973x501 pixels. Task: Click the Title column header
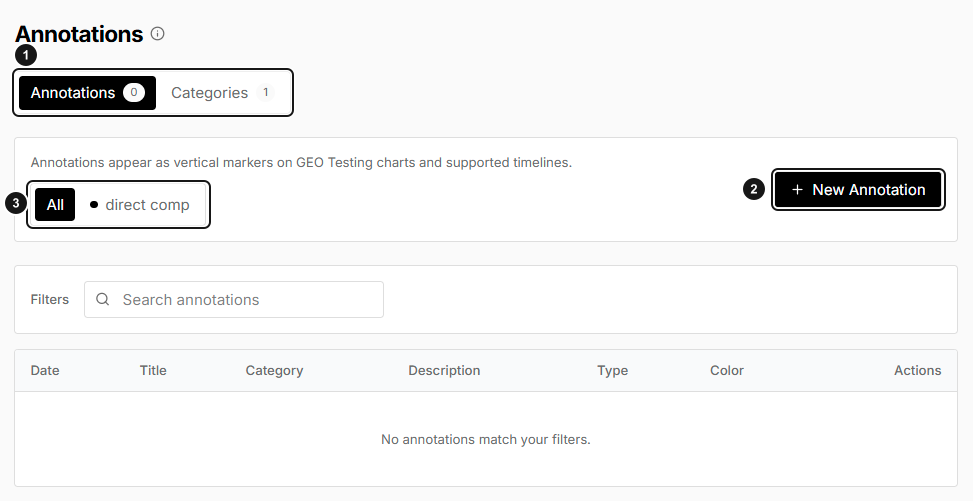coord(153,370)
